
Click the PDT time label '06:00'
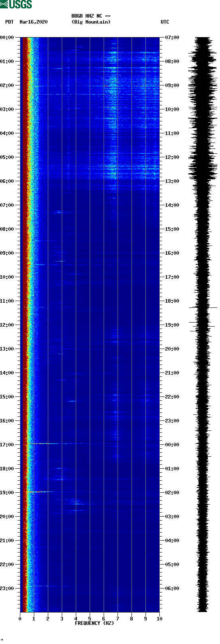point(7,181)
